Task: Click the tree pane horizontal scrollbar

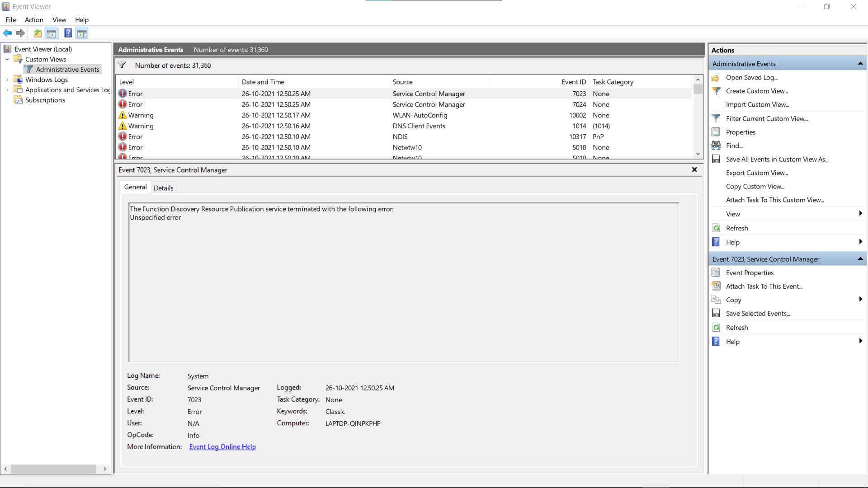Action: [53, 469]
